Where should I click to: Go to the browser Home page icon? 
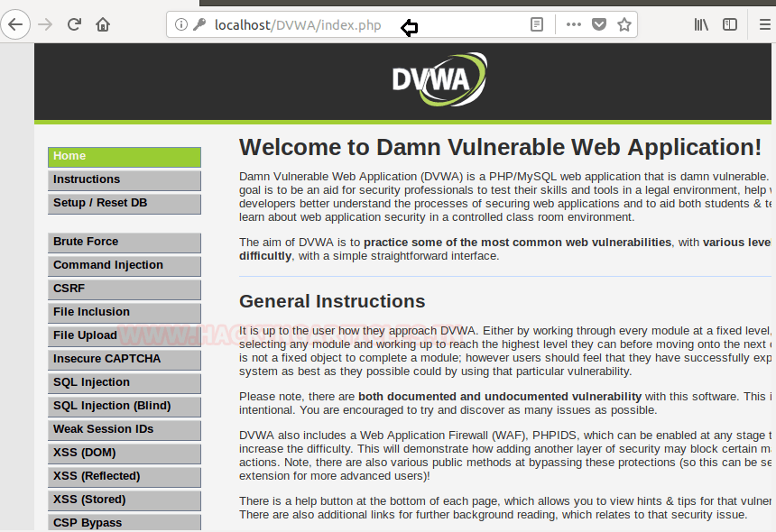(103, 24)
